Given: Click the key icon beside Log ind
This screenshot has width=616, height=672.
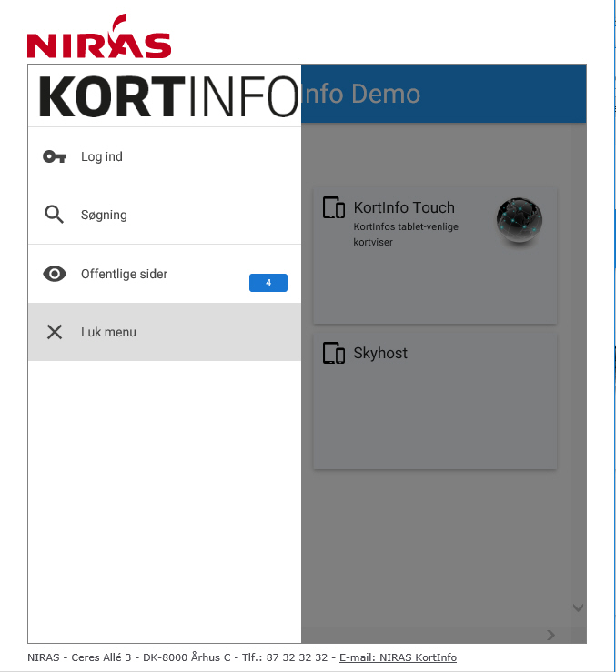Looking at the screenshot, I should 55,156.
